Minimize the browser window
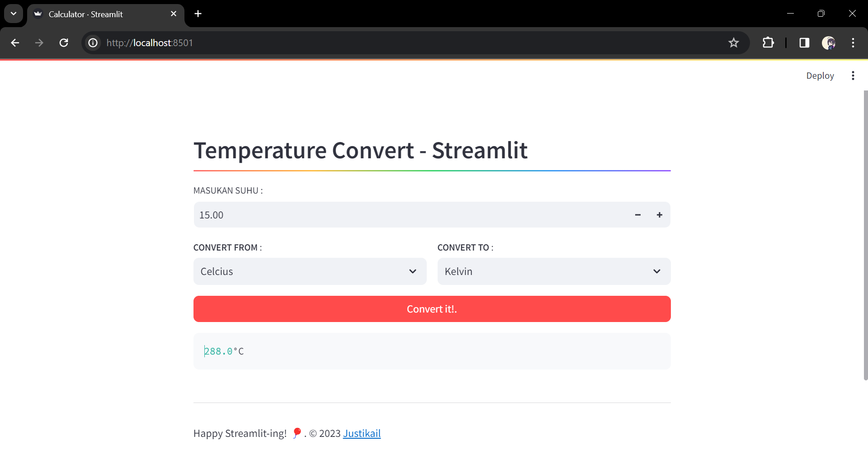 [790, 14]
